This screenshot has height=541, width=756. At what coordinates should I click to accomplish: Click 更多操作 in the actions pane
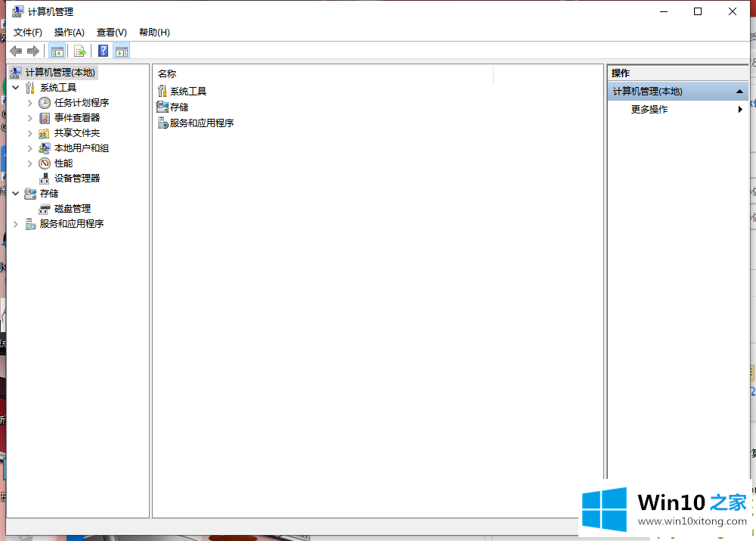click(x=649, y=110)
